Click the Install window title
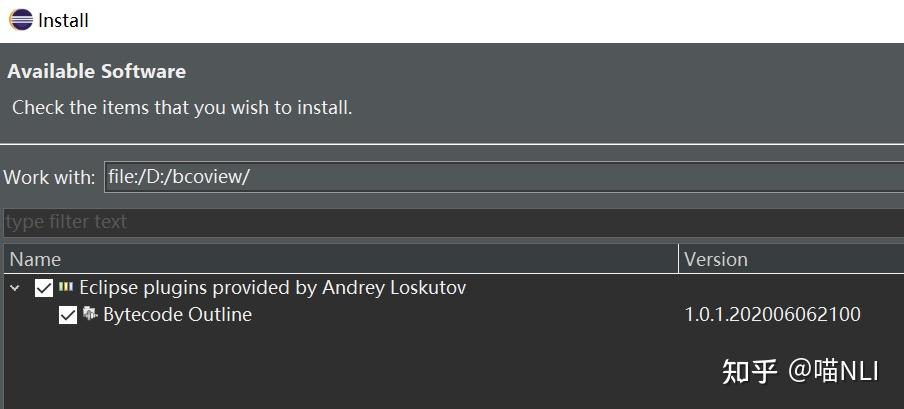The height and width of the screenshot is (409, 904). pos(63,20)
